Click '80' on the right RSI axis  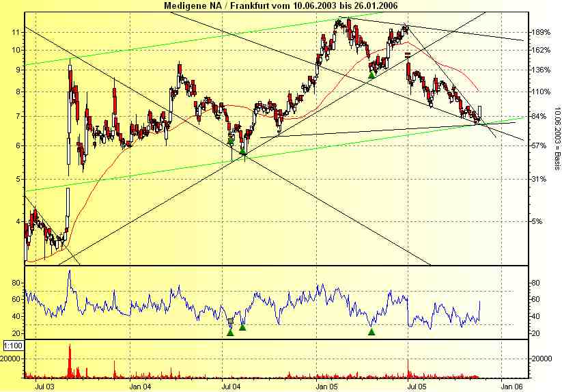click(x=535, y=283)
